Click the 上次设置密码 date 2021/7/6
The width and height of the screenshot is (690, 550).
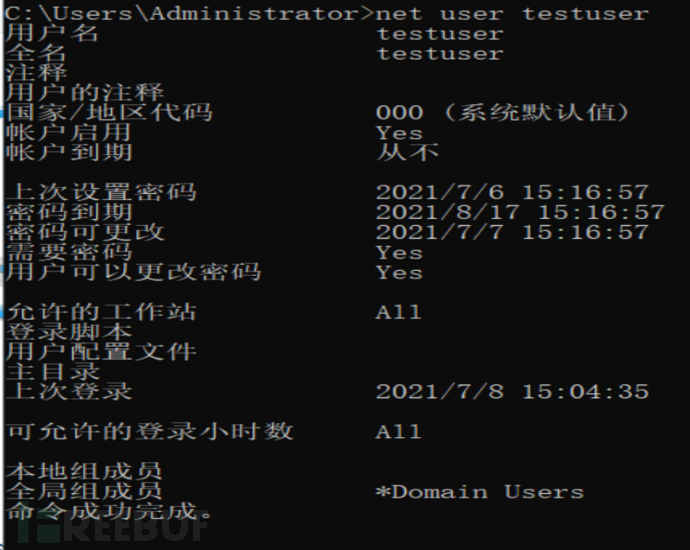tap(440, 193)
